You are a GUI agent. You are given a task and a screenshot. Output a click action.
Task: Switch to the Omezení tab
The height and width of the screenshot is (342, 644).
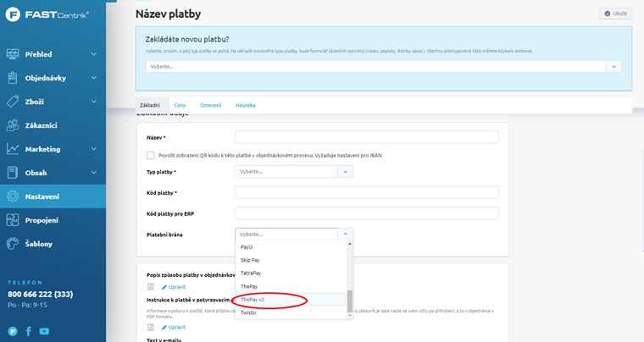(211, 105)
